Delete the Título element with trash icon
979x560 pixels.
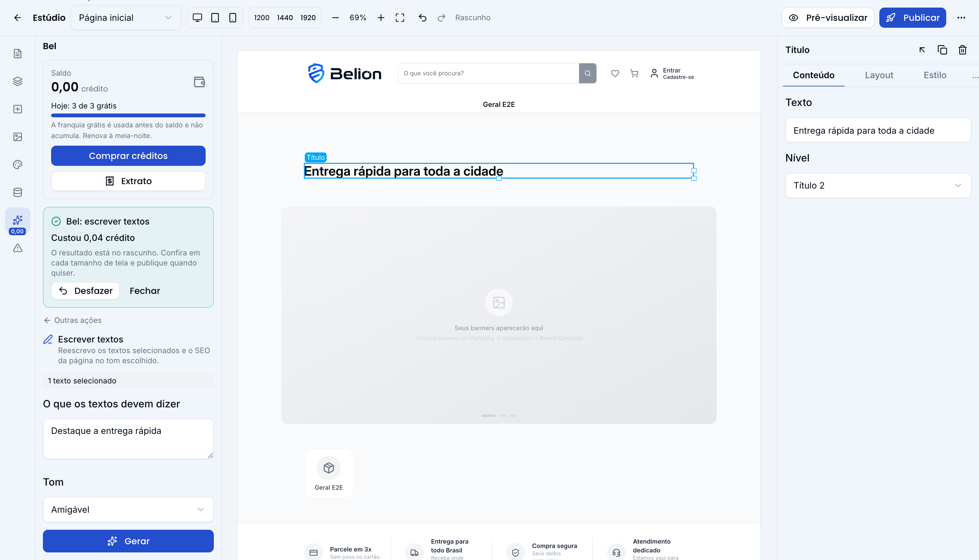click(963, 50)
